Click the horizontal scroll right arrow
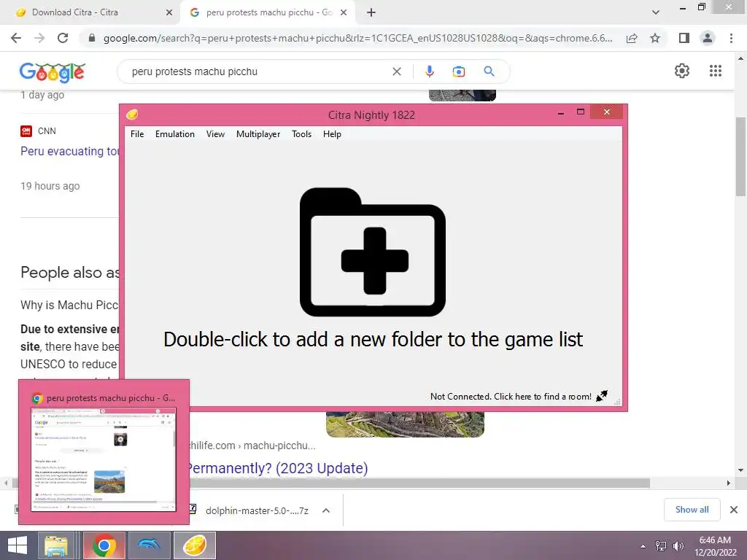 coord(729,483)
